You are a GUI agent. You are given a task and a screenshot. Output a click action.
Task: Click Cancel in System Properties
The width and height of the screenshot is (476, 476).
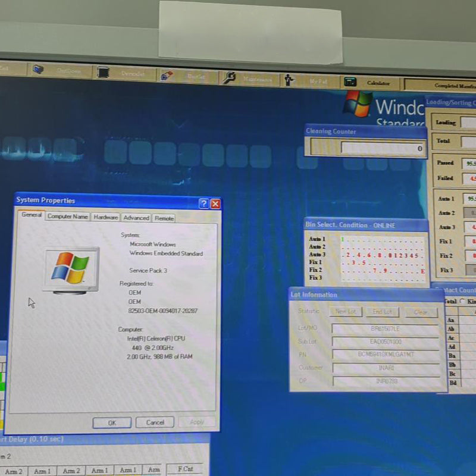155,422
